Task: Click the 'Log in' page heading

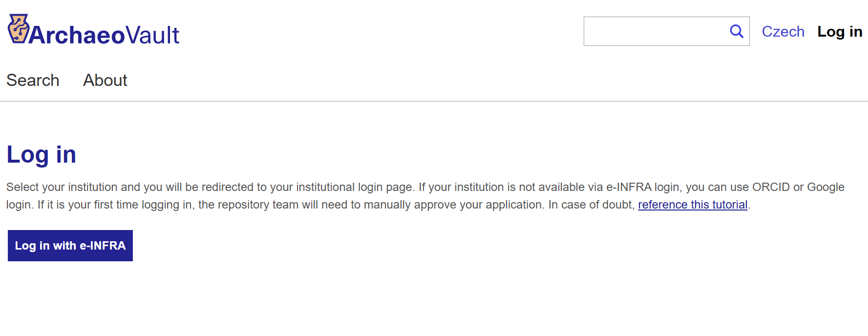Action: (42, 155)
